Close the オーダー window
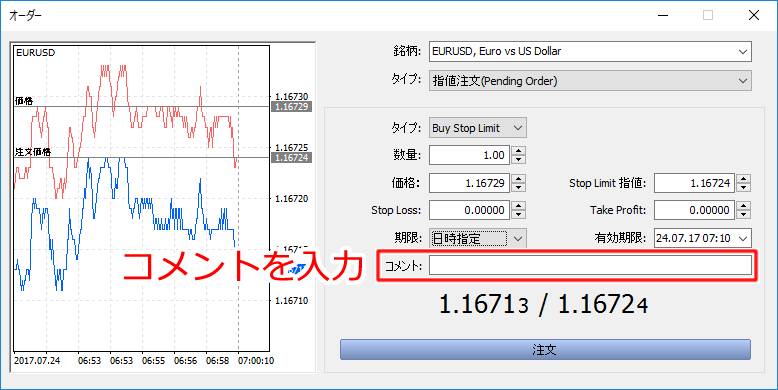This screenshot has height=390, width=778. [754, 15]
